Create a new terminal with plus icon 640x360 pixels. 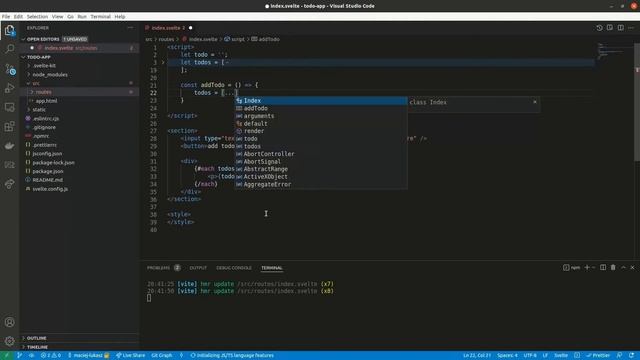(587, 267)
